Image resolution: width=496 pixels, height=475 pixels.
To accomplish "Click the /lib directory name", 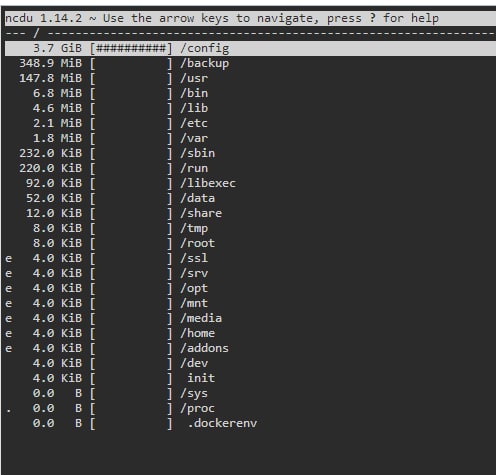I will (x=194, y=108).
